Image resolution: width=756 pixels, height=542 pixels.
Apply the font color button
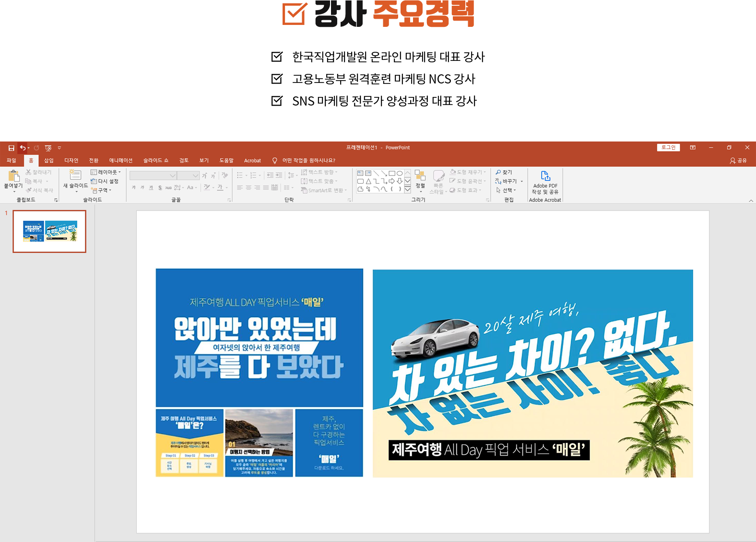[220, 188]
